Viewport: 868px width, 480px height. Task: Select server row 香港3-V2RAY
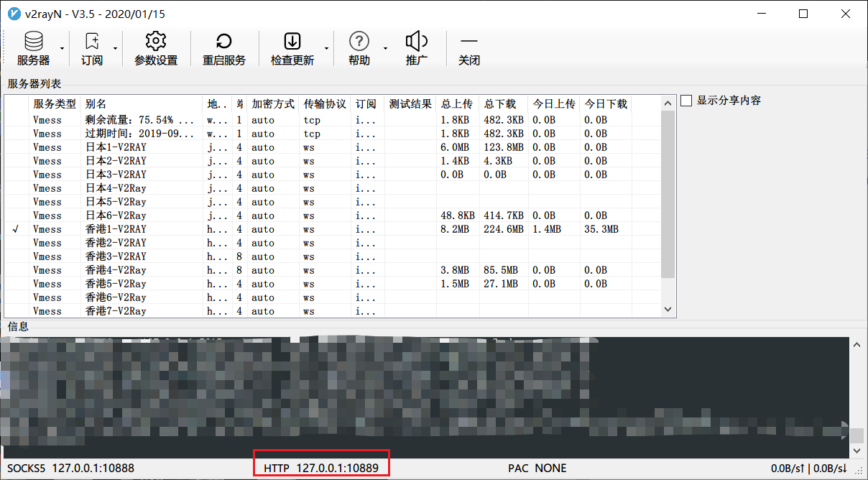click(333, 257)
